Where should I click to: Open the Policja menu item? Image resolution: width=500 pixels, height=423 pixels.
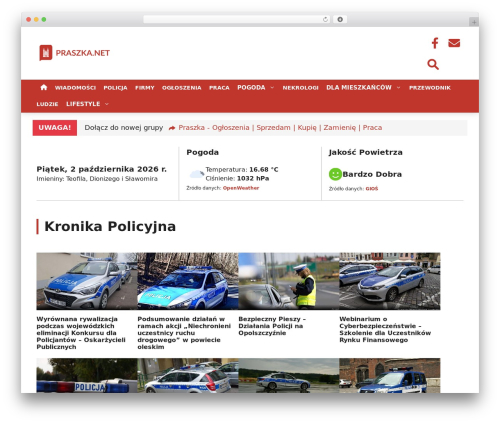pos(115,88)
